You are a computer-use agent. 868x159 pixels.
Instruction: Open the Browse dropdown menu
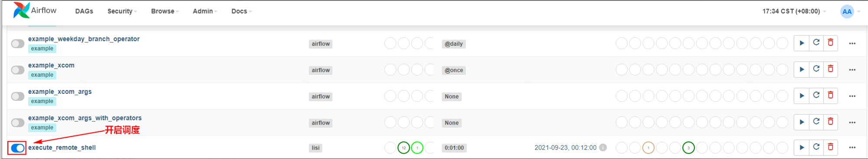click(165, 11)
